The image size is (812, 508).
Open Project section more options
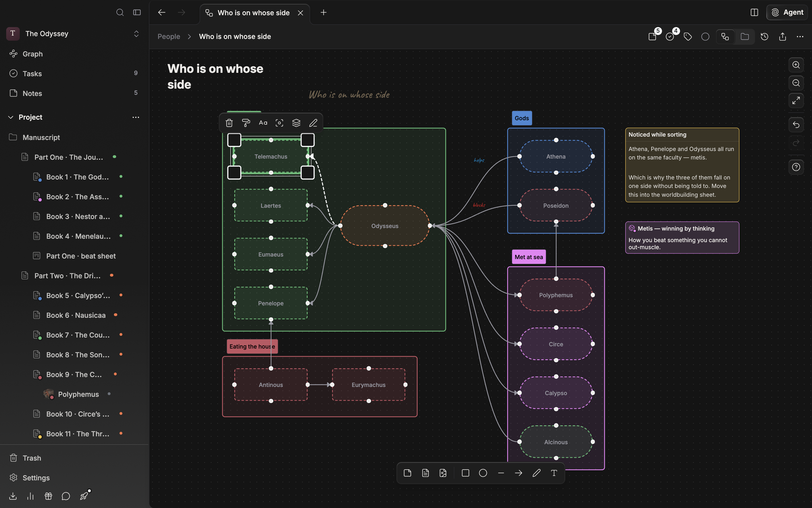(136, 117)
